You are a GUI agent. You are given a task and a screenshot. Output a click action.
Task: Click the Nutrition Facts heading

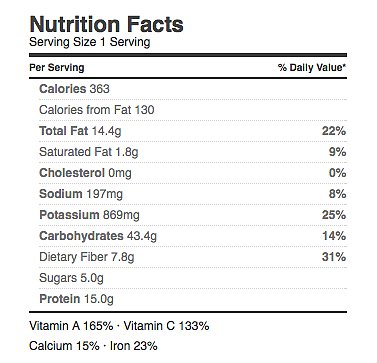(x=106, y=25)
